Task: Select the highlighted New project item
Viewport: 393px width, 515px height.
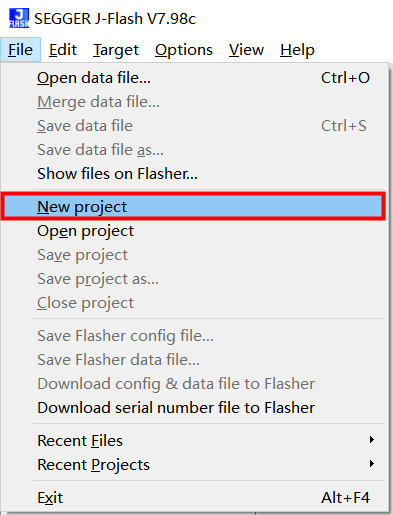Action: pos(193,207)
